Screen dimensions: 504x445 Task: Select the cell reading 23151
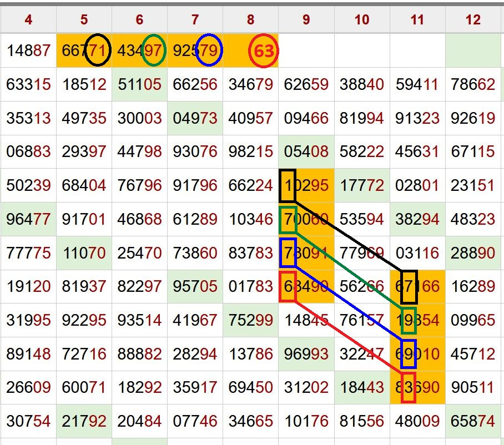[473, 185]
